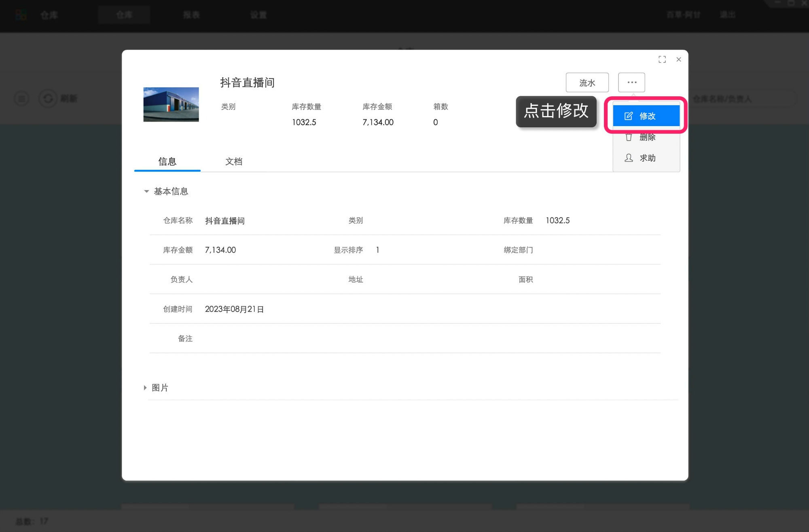Click the dialog title 抖音直播间
Screen dimensions: 809x532
pos(247,82)
